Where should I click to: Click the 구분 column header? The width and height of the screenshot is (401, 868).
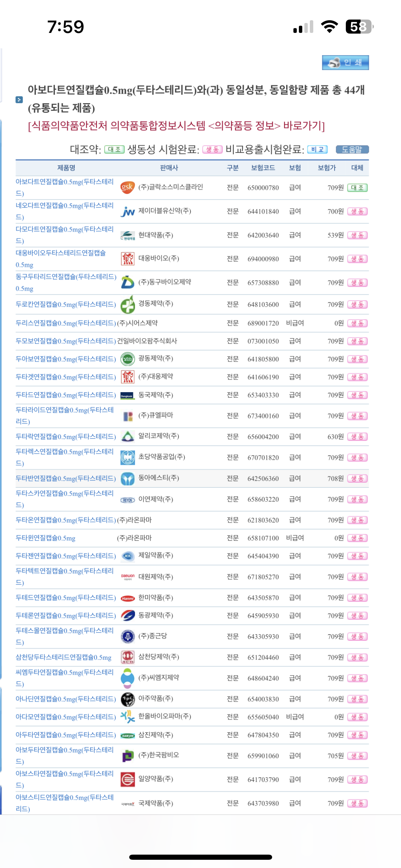click(233, 168)
